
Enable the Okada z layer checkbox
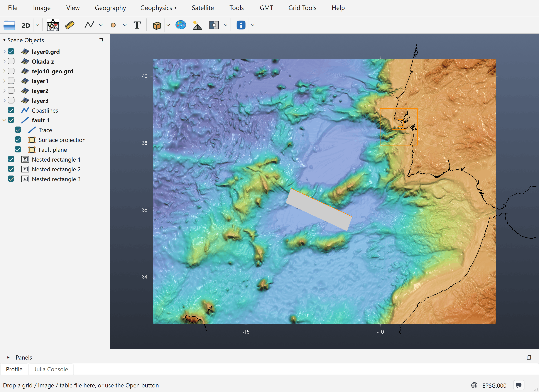[x=11, y=61]
